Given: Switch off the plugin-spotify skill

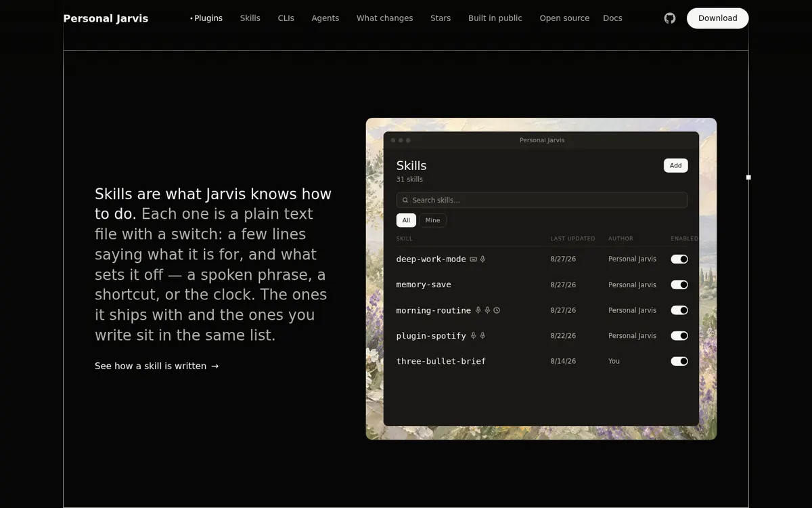Looking at the screenshot, I should (x=679, y=336).
